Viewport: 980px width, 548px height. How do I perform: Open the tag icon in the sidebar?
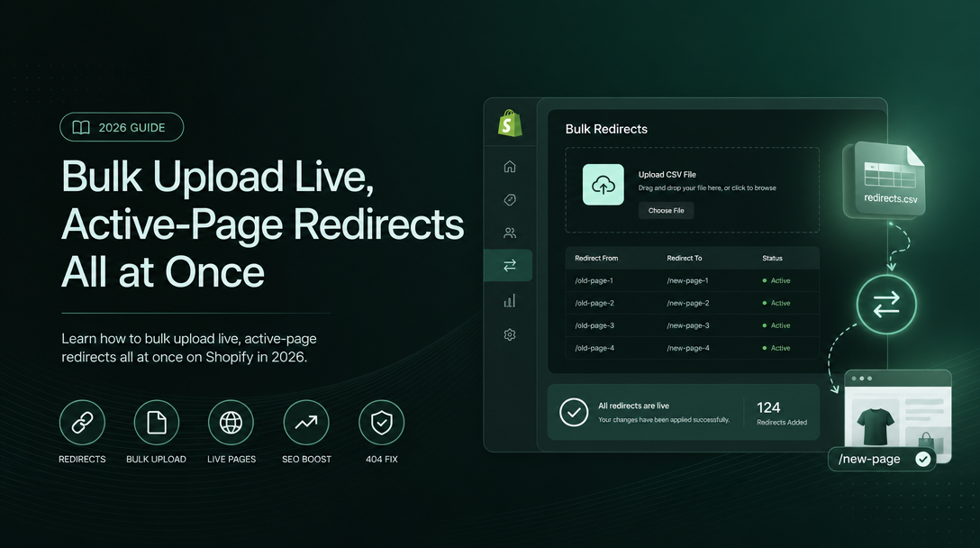510,199
